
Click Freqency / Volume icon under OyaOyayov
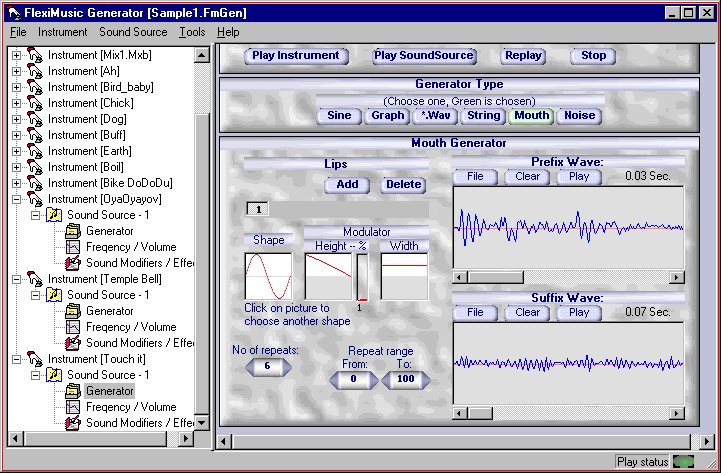[73, 247]
